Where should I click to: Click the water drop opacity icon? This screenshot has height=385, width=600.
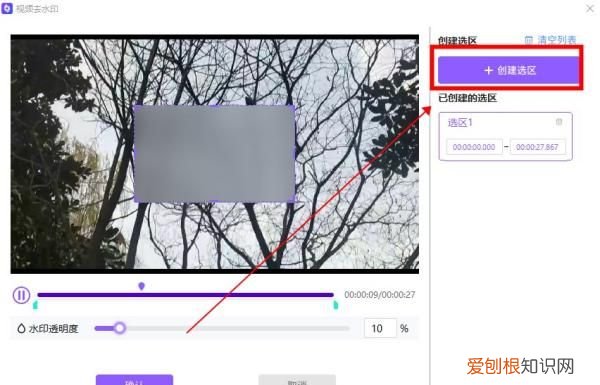point(21,328)
